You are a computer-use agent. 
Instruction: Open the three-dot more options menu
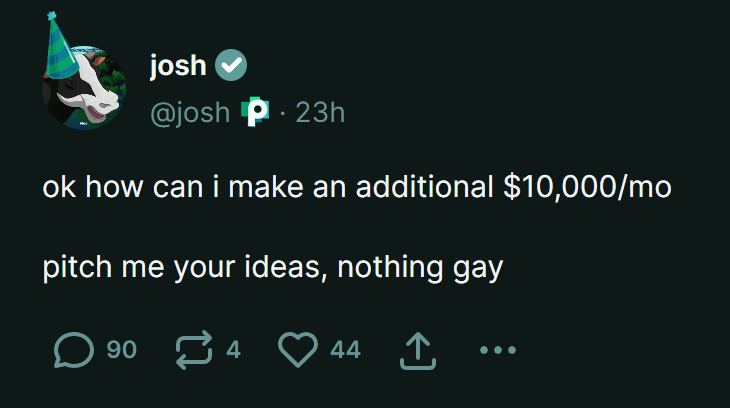click(x=498, y=350)
